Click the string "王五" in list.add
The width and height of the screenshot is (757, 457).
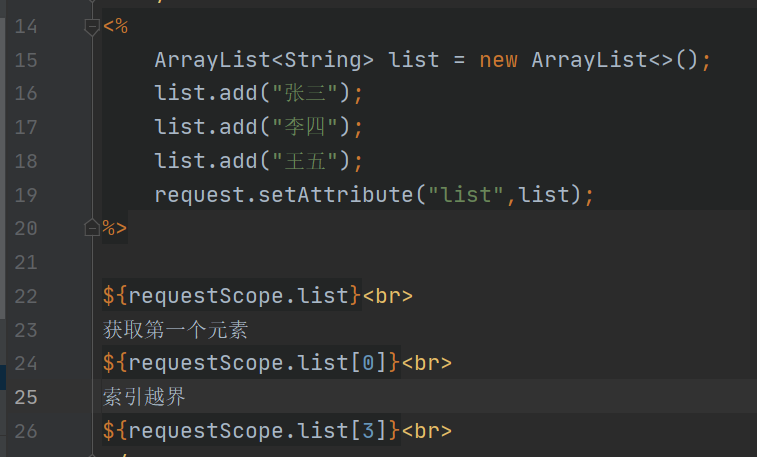coord(305,161)
